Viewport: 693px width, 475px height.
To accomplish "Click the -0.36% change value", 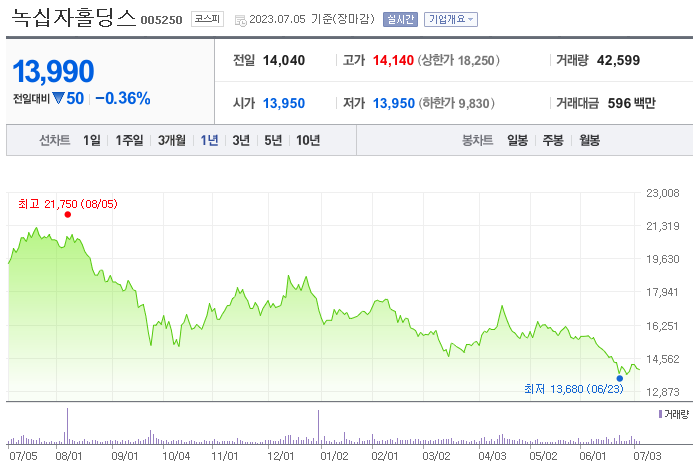I will click(123, 98).
